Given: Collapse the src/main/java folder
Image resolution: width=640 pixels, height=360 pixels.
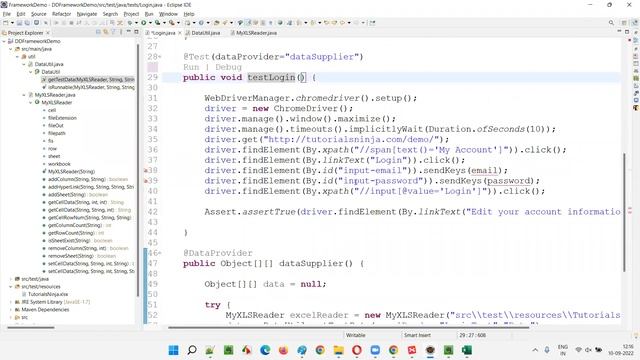Looking at the screenshot, I should [x=11, y=49].
